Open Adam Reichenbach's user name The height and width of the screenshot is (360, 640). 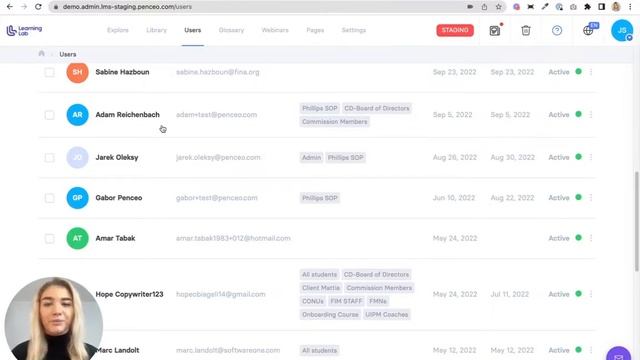[127, 115]
